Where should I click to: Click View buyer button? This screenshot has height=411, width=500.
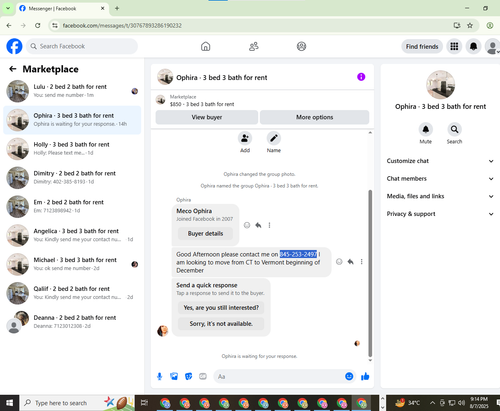(x=207, y=117)
